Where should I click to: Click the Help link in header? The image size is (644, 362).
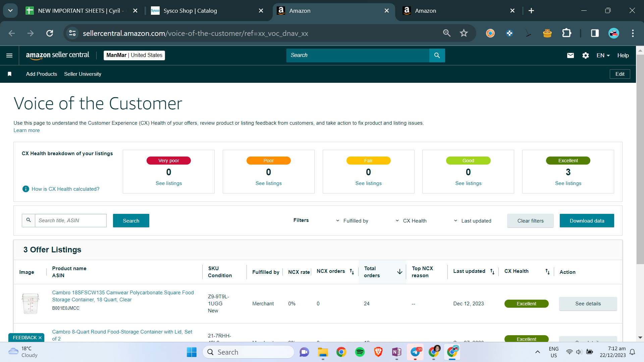(x=623, y=55)
